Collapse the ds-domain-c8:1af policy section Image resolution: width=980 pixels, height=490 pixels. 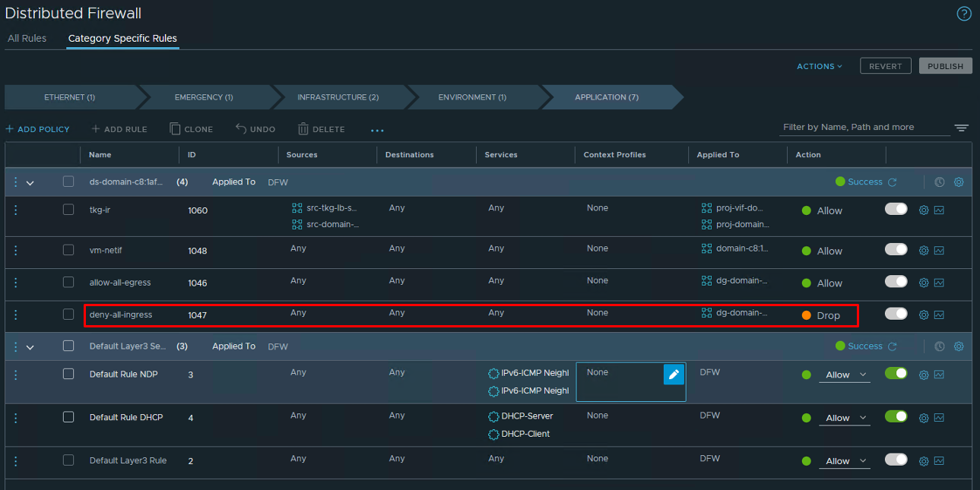[x=30, y=182]
